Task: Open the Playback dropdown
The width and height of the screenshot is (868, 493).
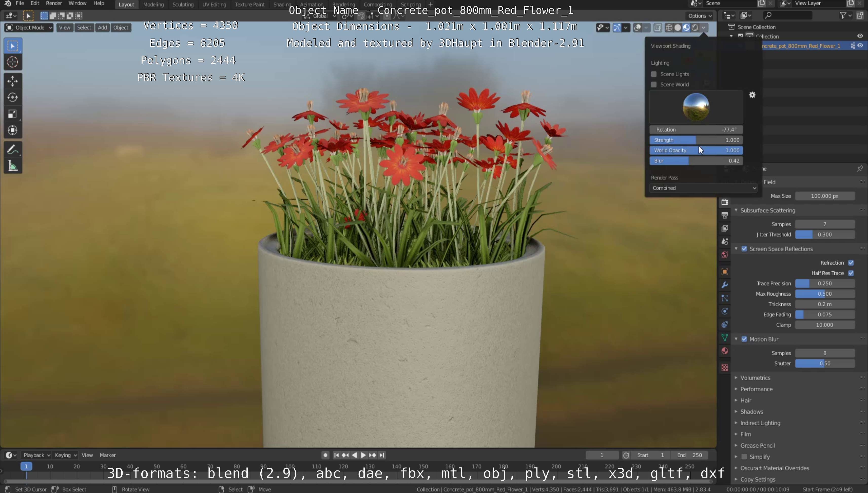Action: pos(36,455)
